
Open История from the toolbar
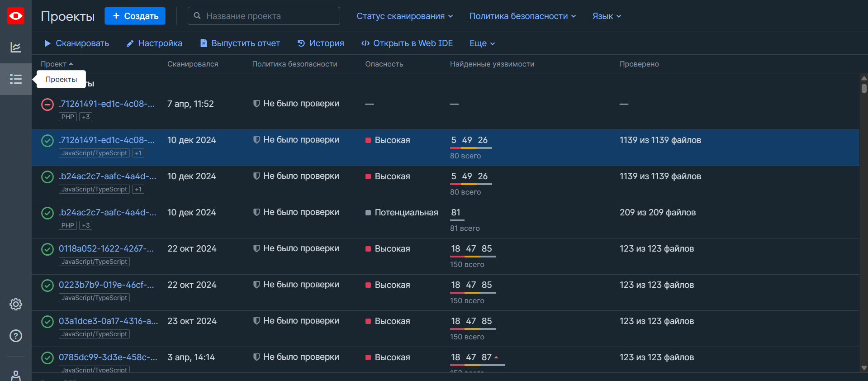pos(321,43)
